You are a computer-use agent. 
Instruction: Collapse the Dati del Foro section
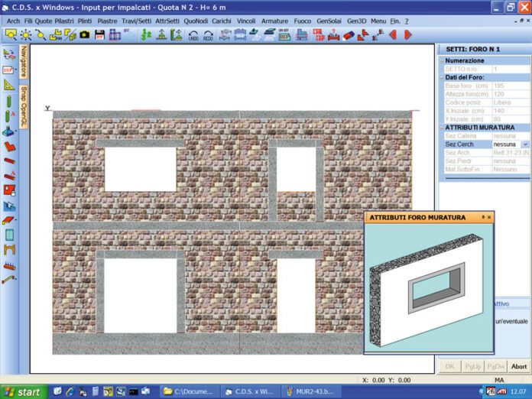coord(442,77)
